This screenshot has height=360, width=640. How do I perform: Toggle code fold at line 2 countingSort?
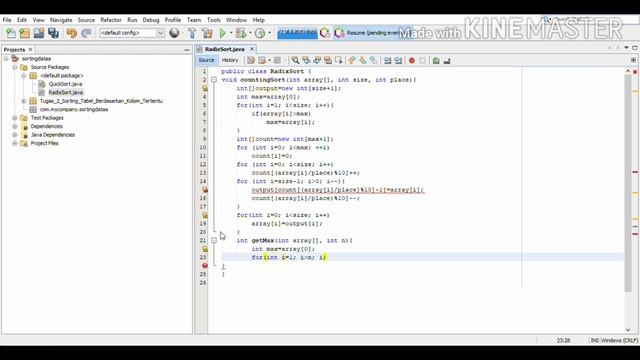pyautogui.click(x=214, y=80)
